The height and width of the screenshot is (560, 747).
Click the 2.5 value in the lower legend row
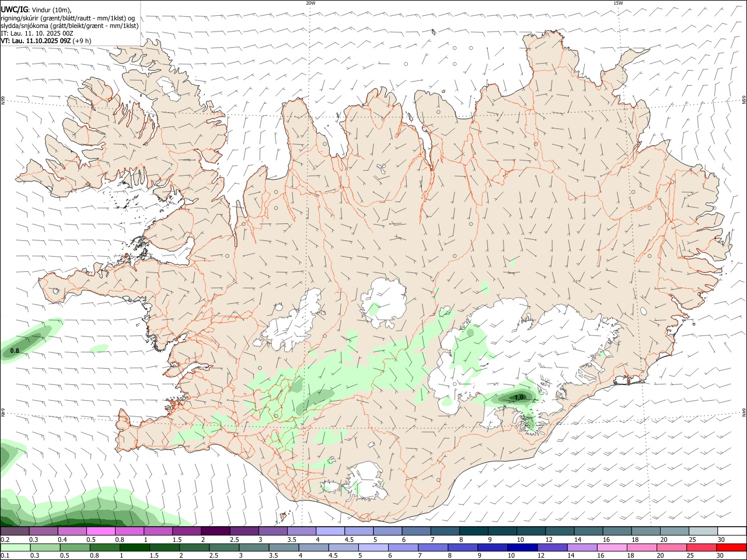coord(214,555)
